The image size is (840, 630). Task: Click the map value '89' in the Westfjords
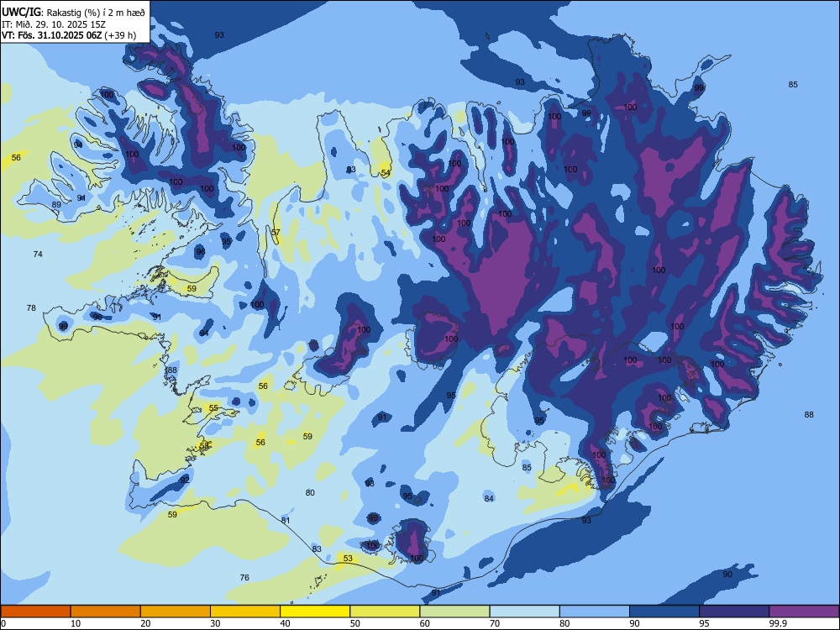(56, 205)
